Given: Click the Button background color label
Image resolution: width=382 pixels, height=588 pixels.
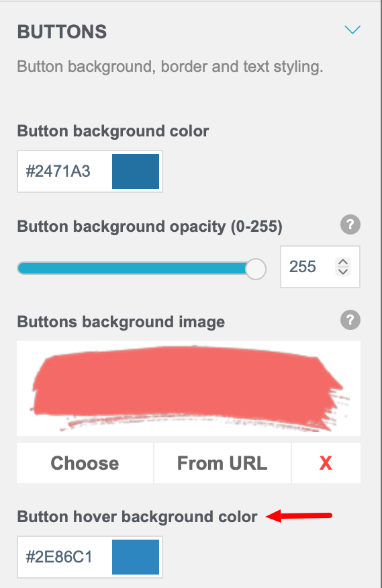Looking at the screenshot, I should point(113,131).
